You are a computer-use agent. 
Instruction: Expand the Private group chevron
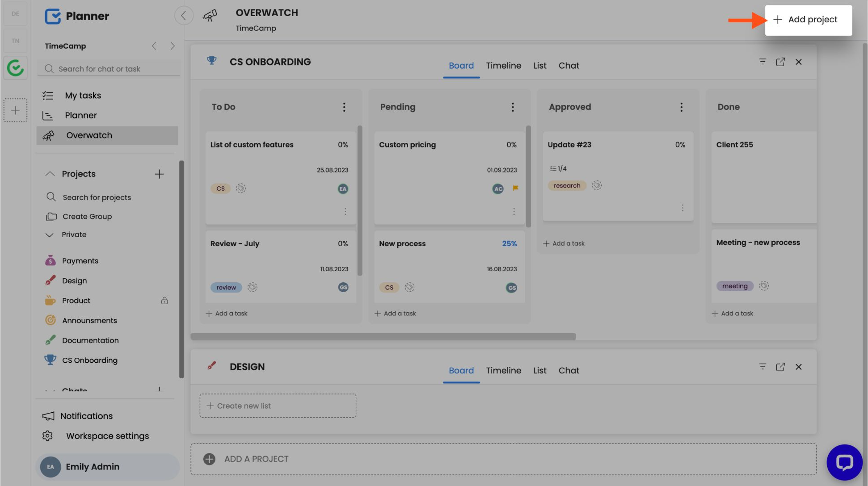(50, 235)
